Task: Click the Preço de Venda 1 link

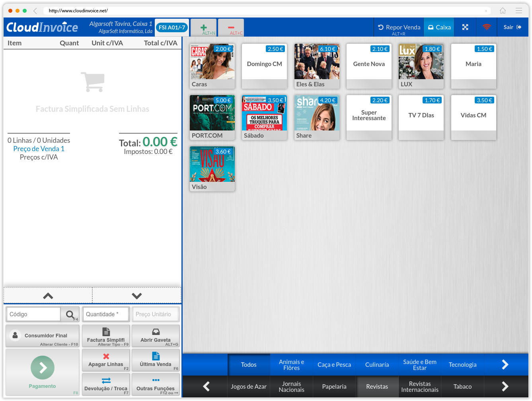Action: (39, 149)
